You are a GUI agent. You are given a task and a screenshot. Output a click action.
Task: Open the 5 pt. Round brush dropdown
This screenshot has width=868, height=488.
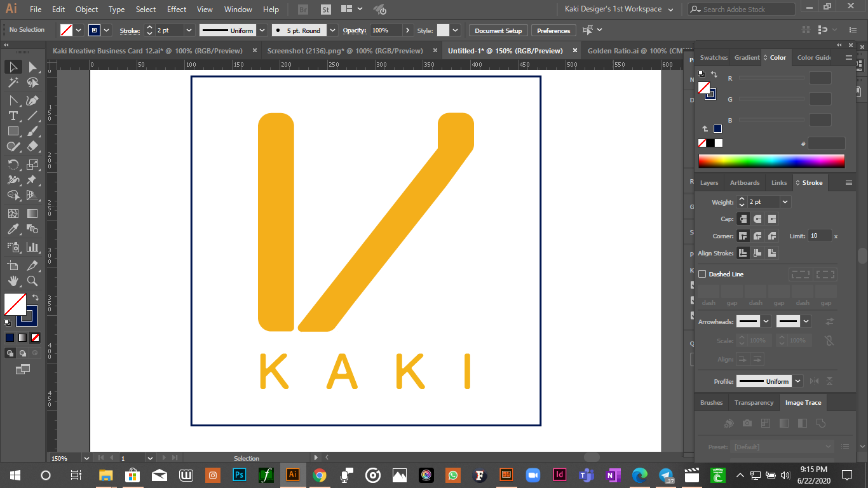pyautogui.click(x=333, y=30)
